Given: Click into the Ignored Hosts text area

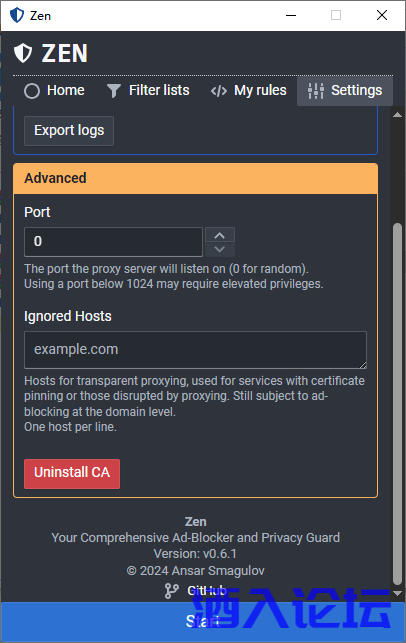Looking at the screenshot, I should coord(196,350).
